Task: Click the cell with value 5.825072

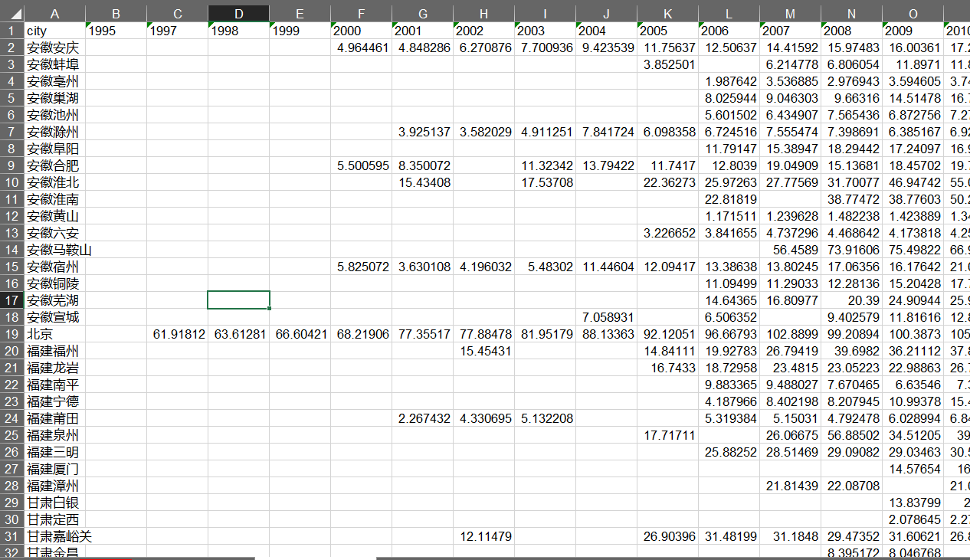Action: click(361, 267)
